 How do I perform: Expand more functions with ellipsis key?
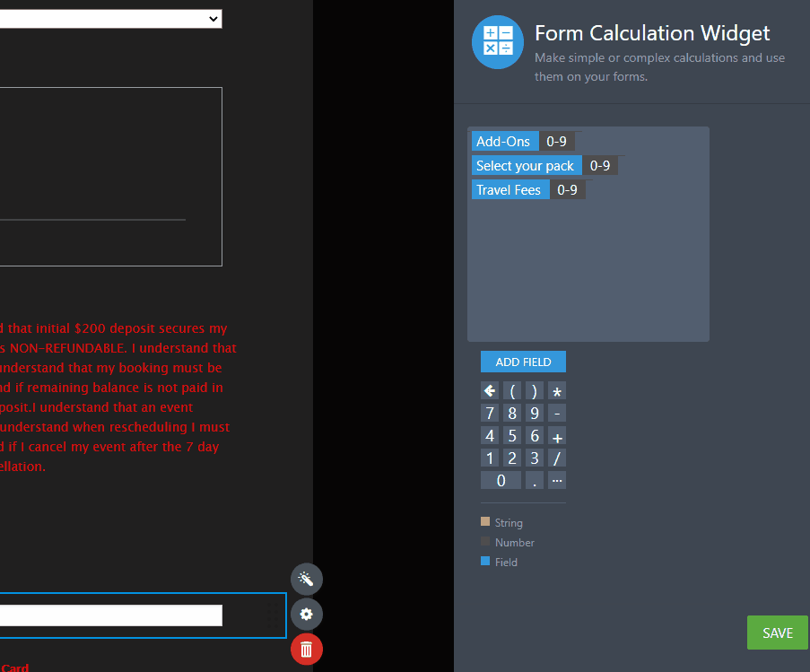[x=557, y=480]
